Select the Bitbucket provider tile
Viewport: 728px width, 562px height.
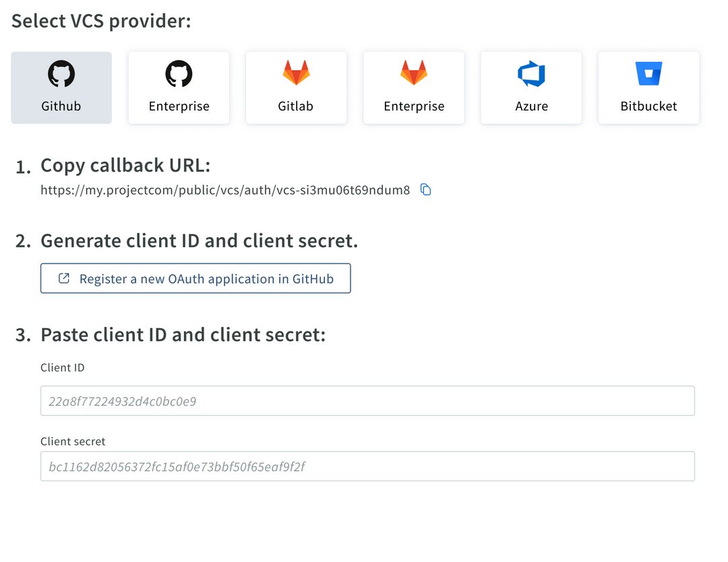tap(648, 88)
